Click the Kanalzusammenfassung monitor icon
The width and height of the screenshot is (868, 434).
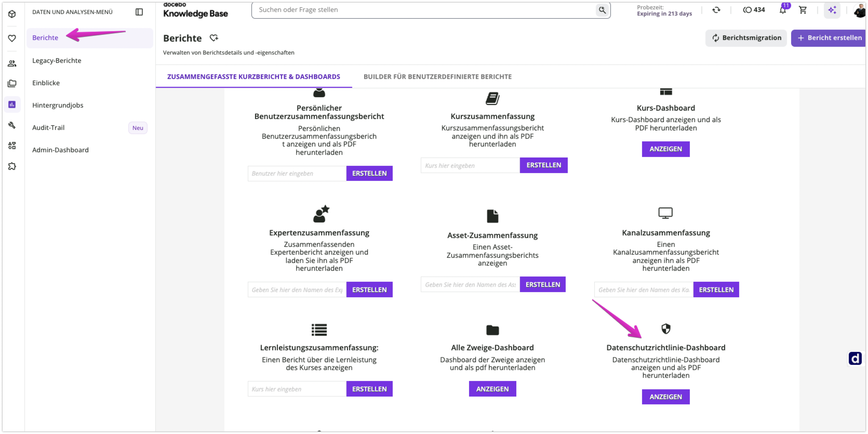coord(665,213)
